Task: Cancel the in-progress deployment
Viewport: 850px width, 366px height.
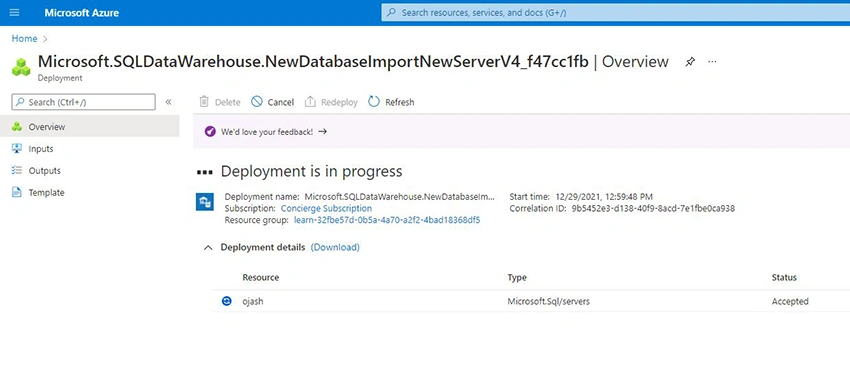Action: tap(273, 102)
